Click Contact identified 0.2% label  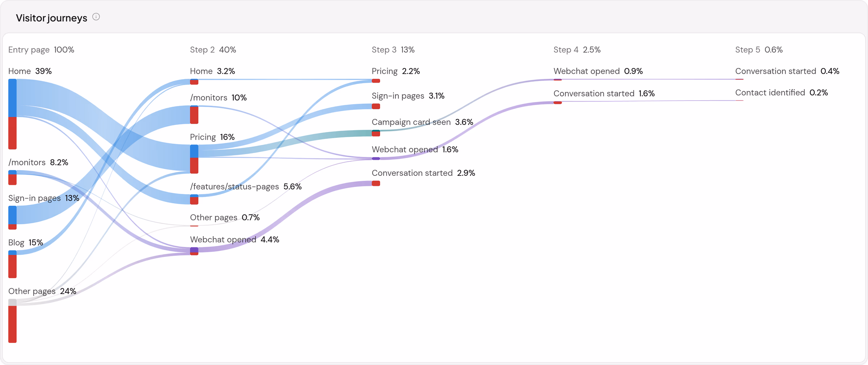[782, 93]
